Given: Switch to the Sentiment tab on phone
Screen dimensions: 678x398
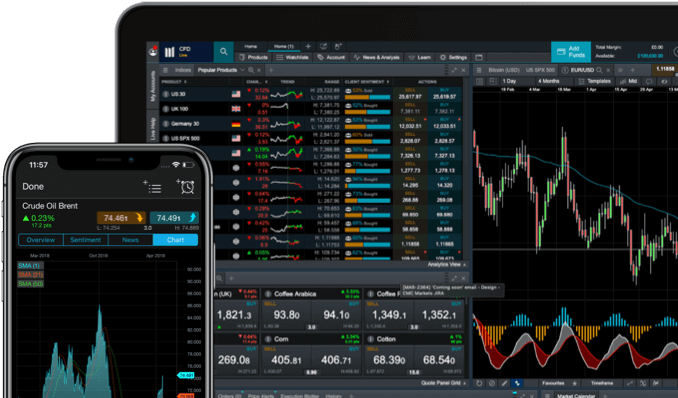Looking at the screenshot, I should (86, 240).
